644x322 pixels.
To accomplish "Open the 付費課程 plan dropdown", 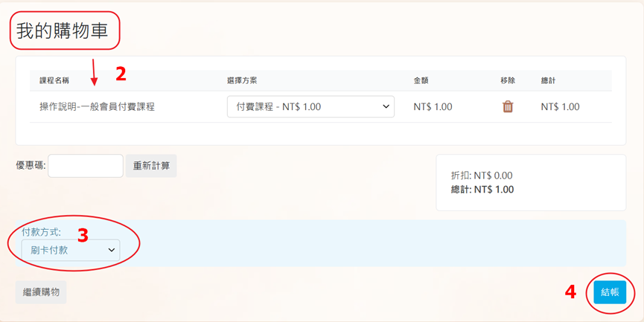I will click(310, 106).
